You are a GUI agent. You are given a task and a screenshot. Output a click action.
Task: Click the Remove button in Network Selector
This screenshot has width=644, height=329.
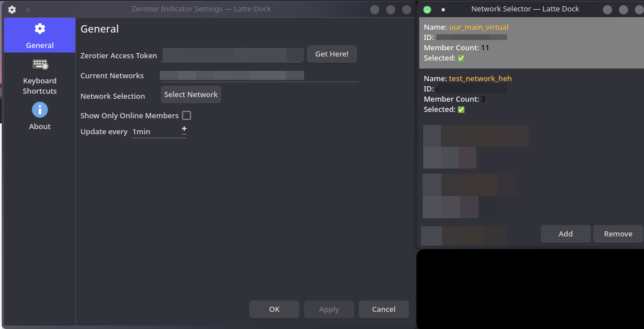[x=618, y=234]
